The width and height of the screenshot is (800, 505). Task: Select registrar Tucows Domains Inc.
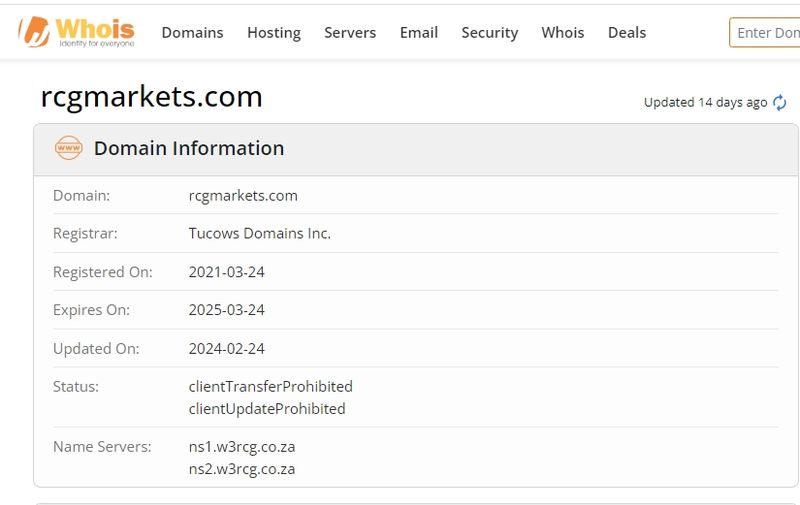(260, 234)
